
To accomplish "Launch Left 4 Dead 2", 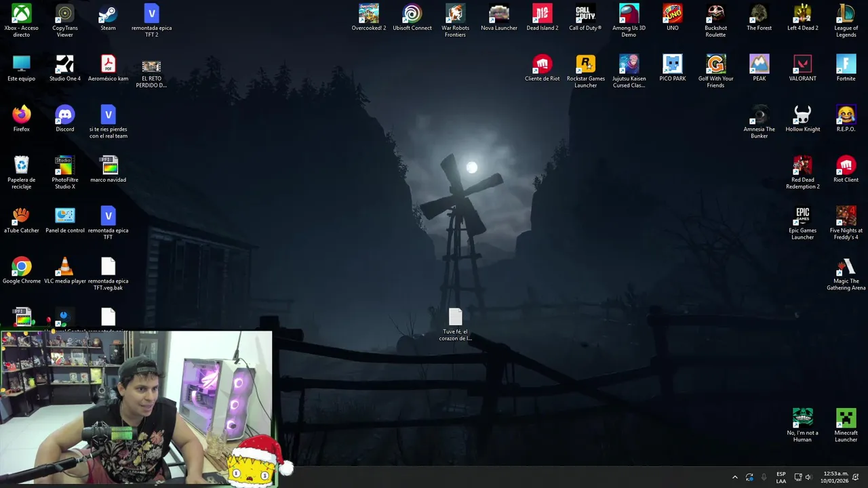I will (x=802, y=14).
